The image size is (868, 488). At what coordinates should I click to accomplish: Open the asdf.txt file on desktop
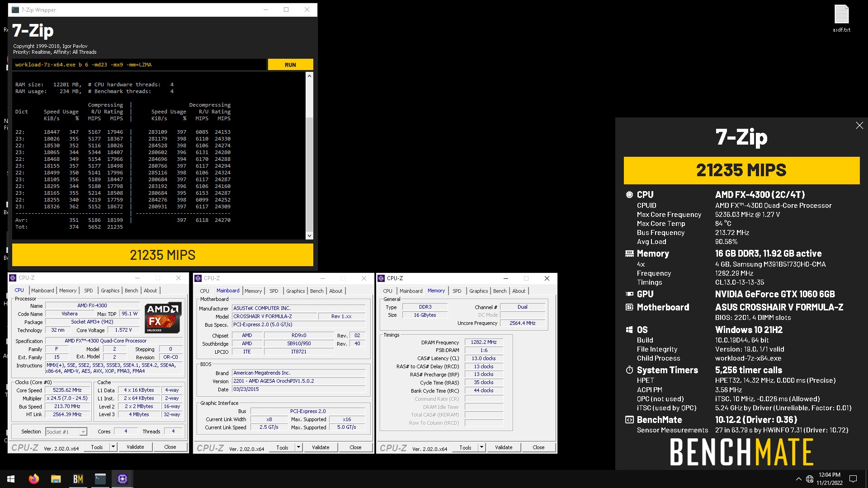[x=841, y=18]
